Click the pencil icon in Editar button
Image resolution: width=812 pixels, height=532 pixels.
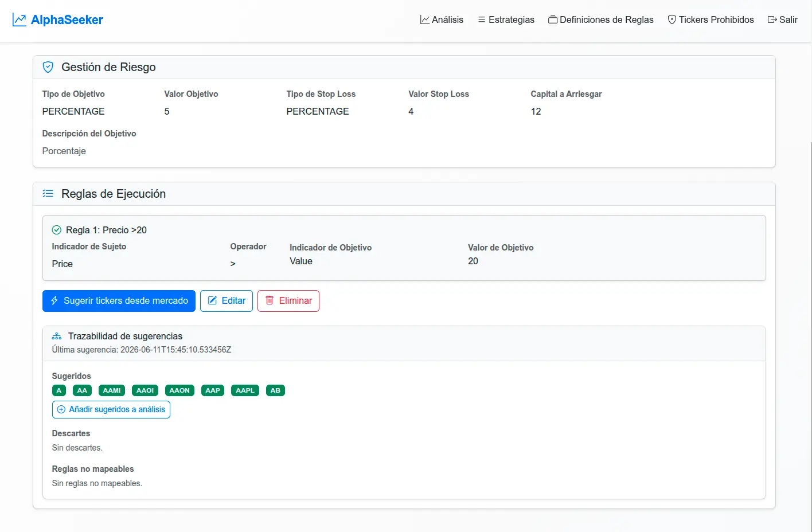coord(212,300)
